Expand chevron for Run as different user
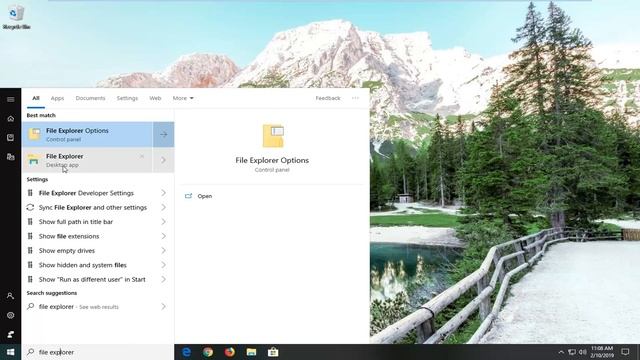This screenshot has width=640, height=360. (164, 279)
